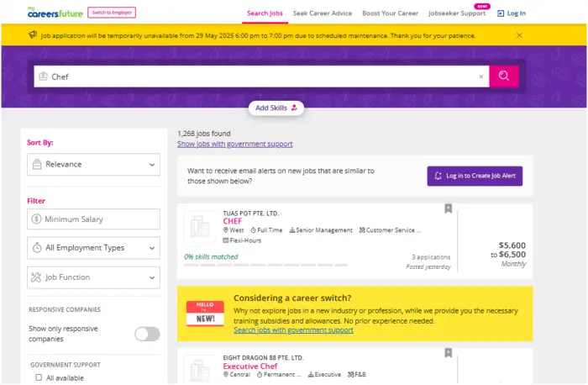Expand the Job Function dropdown
The width and height of the screenshot is (588, 385).
pos(93,277)
